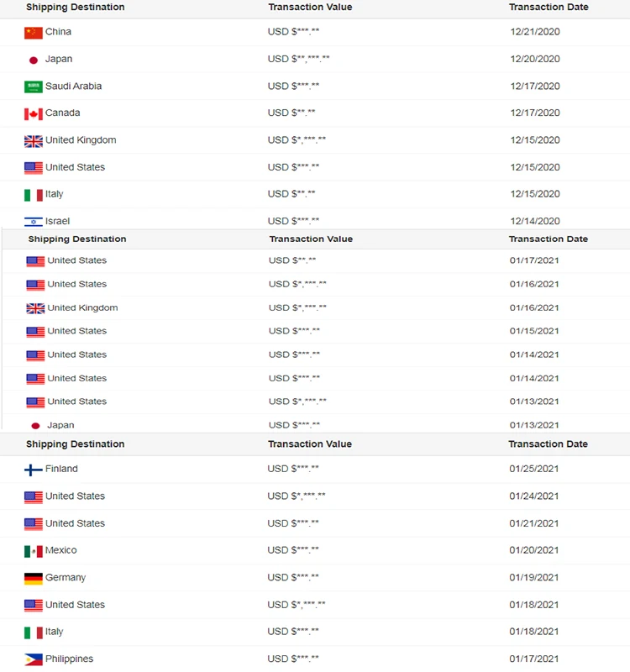
Task: Click the Saudi Arabia flag icon
Action: 34,87
